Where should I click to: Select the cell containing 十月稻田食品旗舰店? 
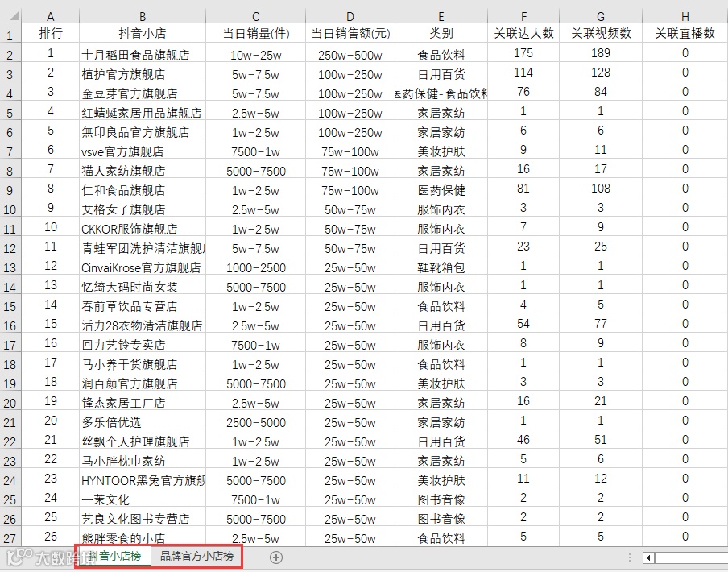(x=142, y=53)
